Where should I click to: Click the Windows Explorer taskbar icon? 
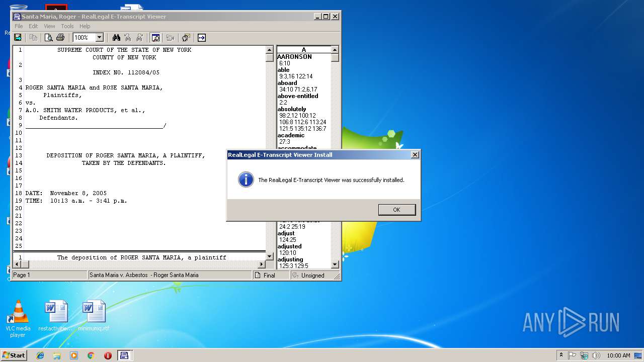coord(57,355)
